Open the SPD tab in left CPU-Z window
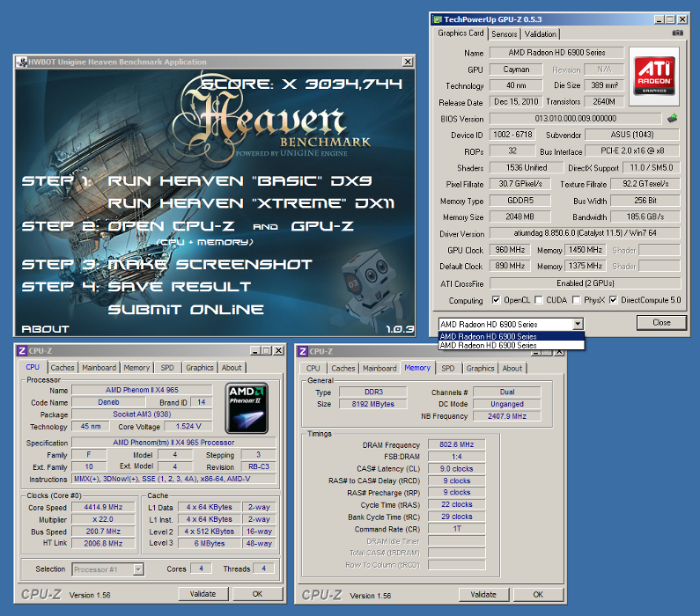The height and width of the screenshot is (616, 700). point(167,368)
